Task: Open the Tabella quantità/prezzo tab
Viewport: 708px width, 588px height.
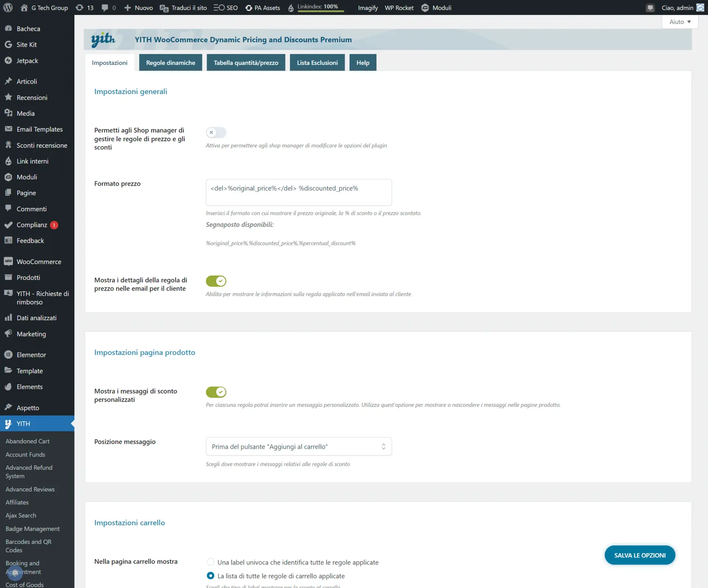Action: tap(246, 63)
